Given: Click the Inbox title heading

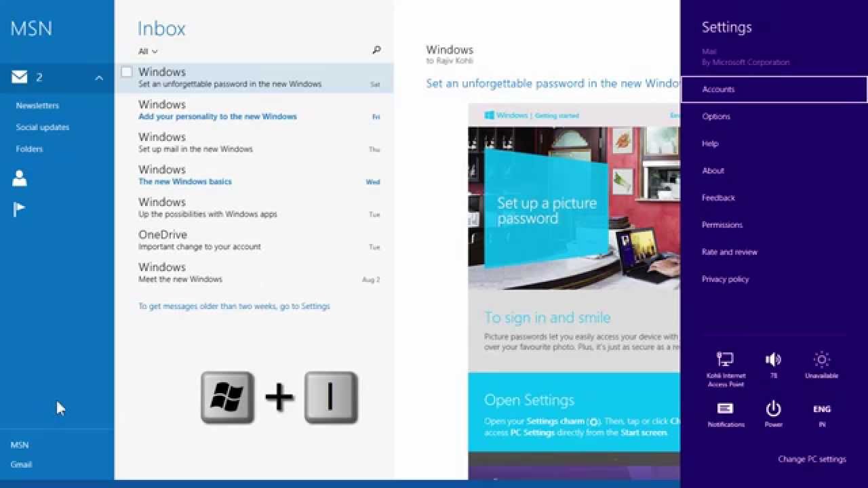Looking at the screenshot, I should [x=161, y=28].
